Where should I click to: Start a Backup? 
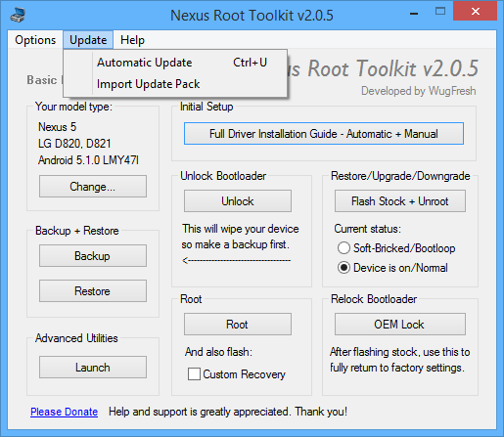[93, 256]
